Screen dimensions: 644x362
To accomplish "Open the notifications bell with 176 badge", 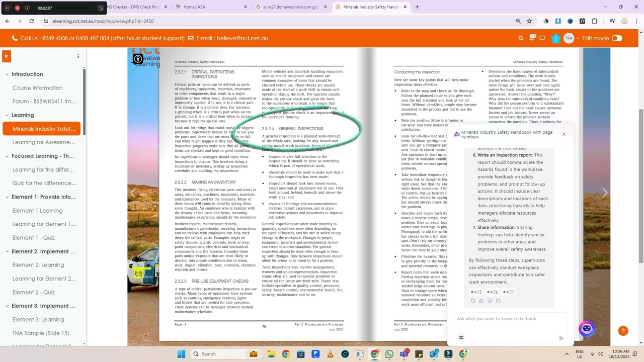I will 532,38.
